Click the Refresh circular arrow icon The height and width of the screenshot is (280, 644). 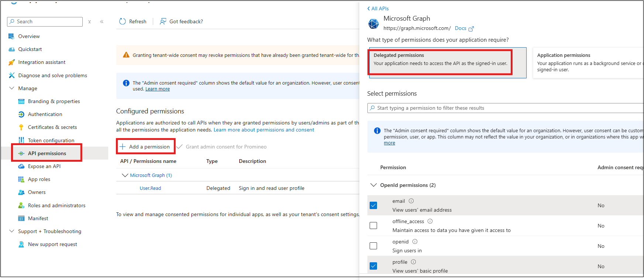tap(123, 21)
